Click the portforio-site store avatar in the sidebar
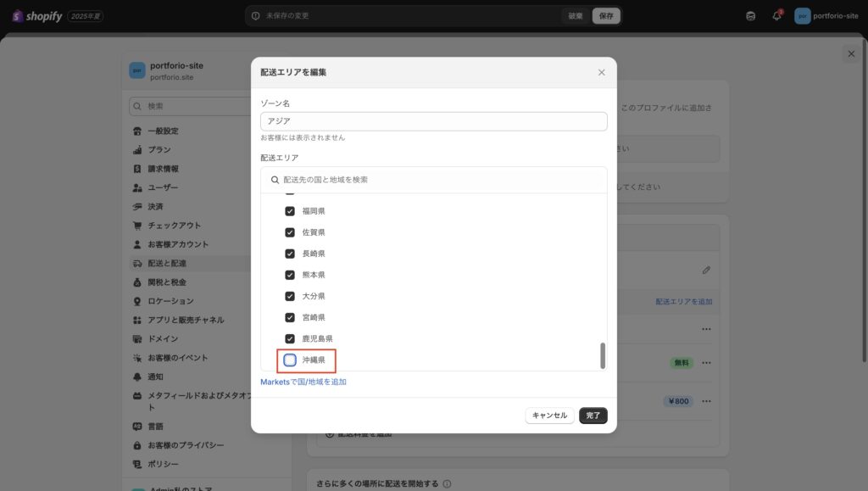The height and width of the screenshot is (491, 868). tap(136, 70)
